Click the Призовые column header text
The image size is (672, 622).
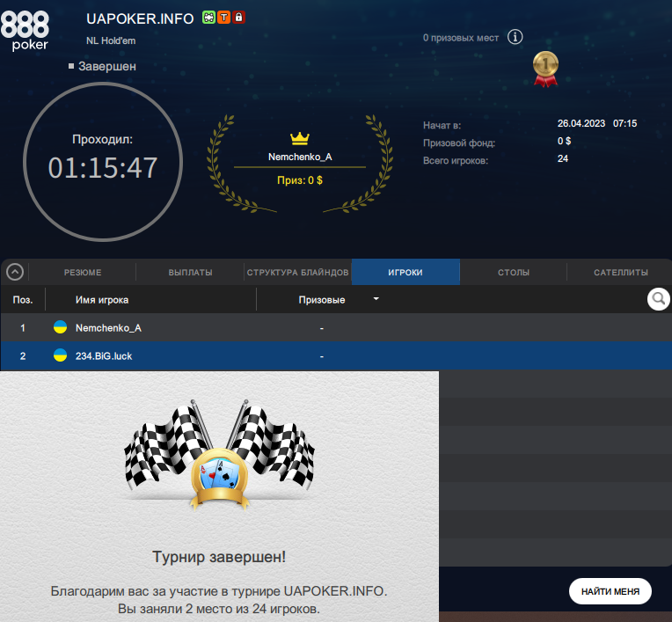pos(322,300)
